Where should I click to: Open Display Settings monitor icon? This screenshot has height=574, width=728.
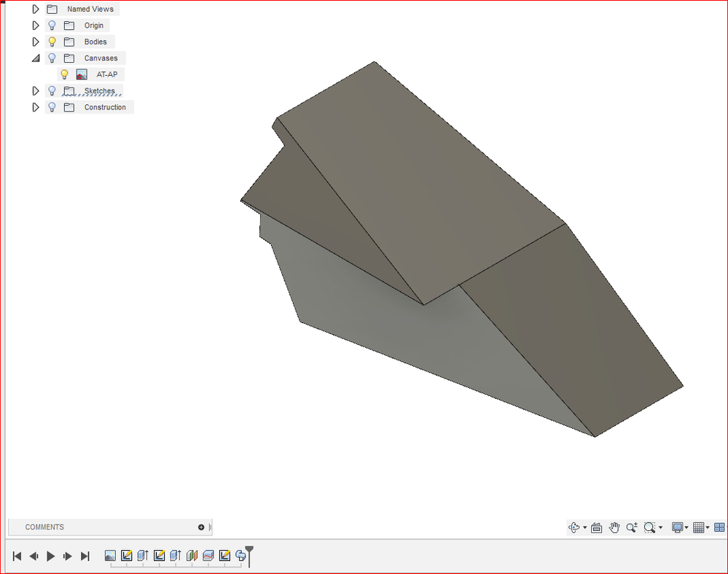(x=678, y=527)
